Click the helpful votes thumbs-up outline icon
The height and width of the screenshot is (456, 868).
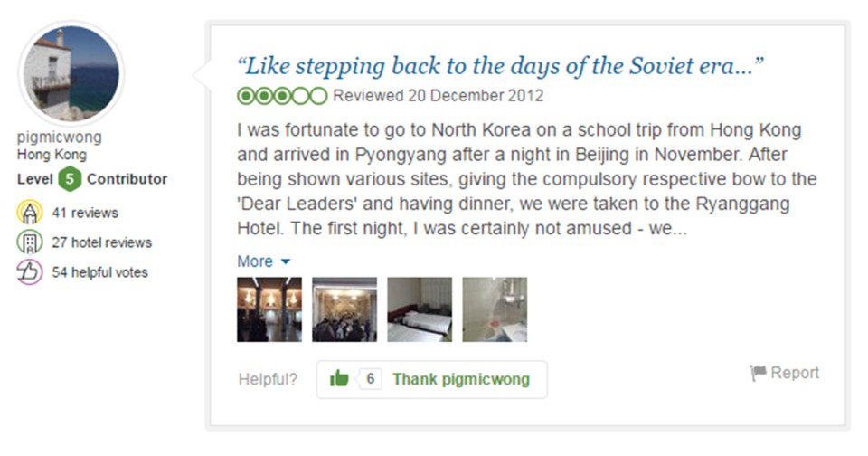point(30,272)
